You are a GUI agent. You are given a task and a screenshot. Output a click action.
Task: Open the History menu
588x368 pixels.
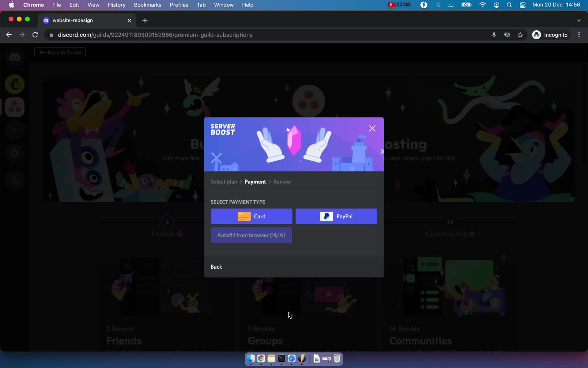(x=117, y=5)
